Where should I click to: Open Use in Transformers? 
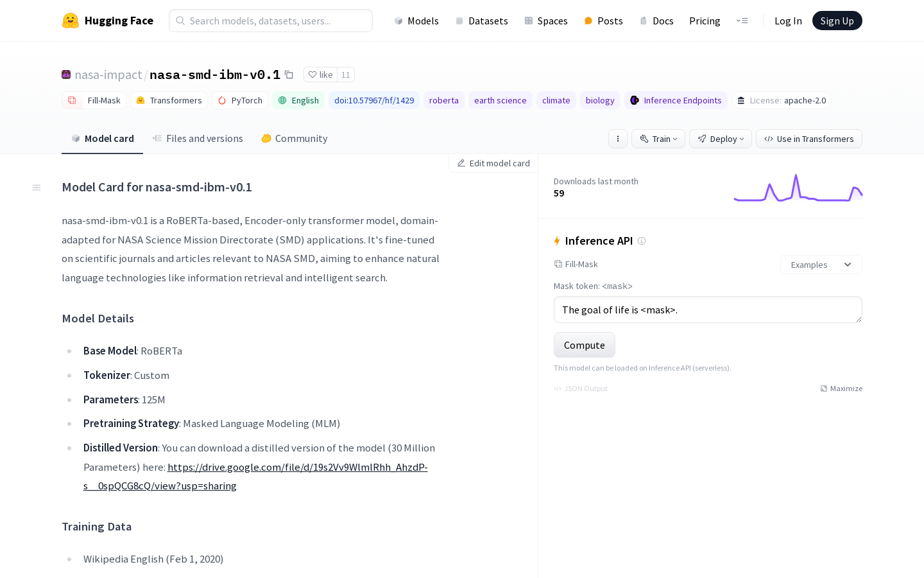(809, 139)
